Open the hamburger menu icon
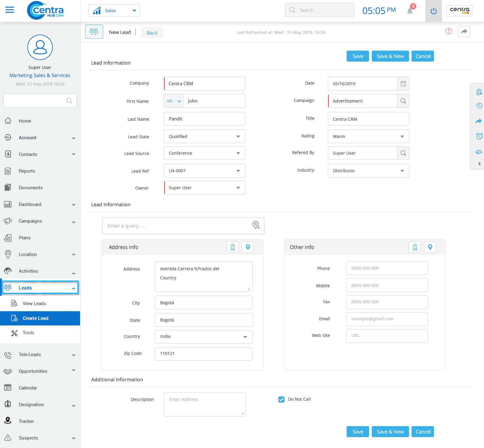Screen dimensions: 484x448 tap(10, 10)
